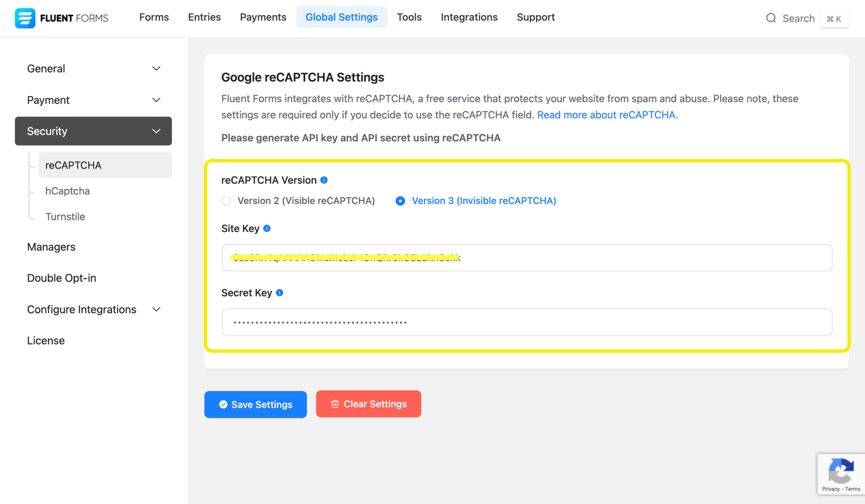Open the Tools menu item
The image size is (865, 504).
(409, 17)
